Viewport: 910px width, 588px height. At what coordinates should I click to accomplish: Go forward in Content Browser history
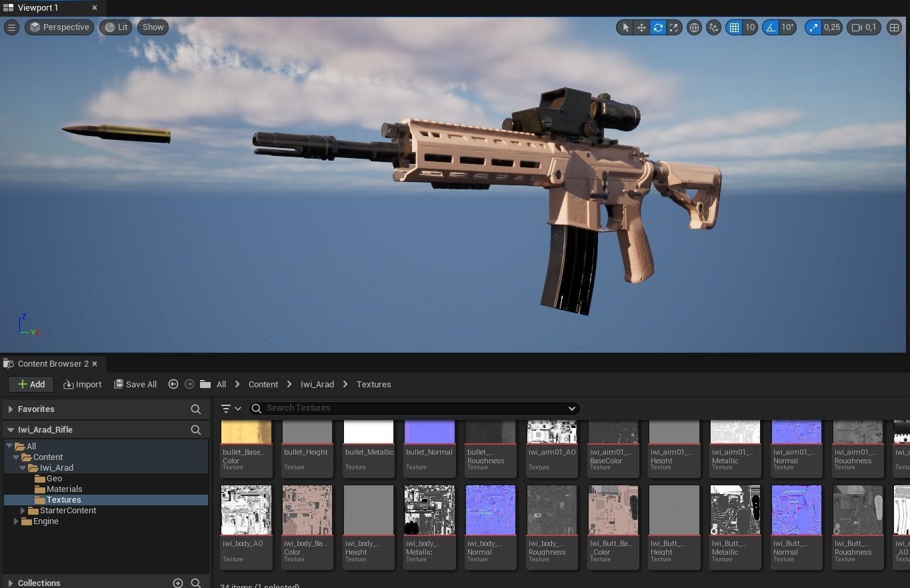[189, 384]
